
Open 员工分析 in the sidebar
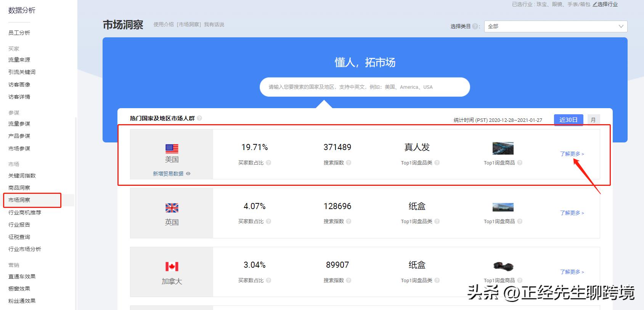pyautogui.click(x=19, y=33)
